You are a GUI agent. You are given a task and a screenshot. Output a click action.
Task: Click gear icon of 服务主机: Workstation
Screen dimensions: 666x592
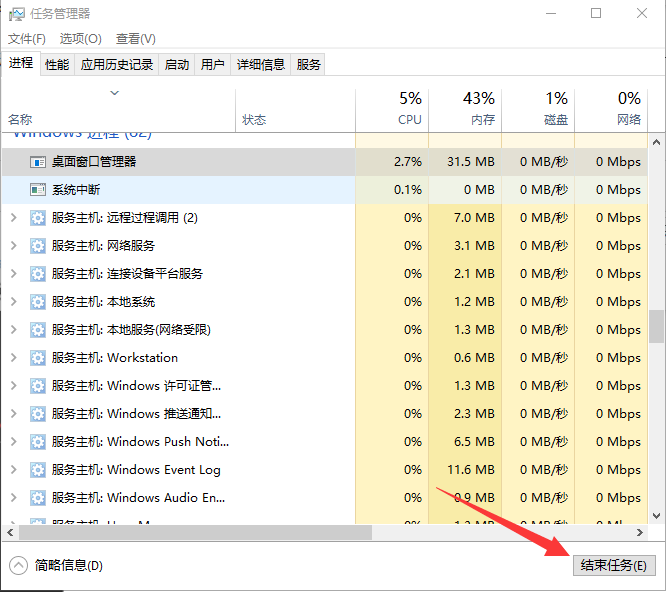pyautogui.click(x=38, y=358)
